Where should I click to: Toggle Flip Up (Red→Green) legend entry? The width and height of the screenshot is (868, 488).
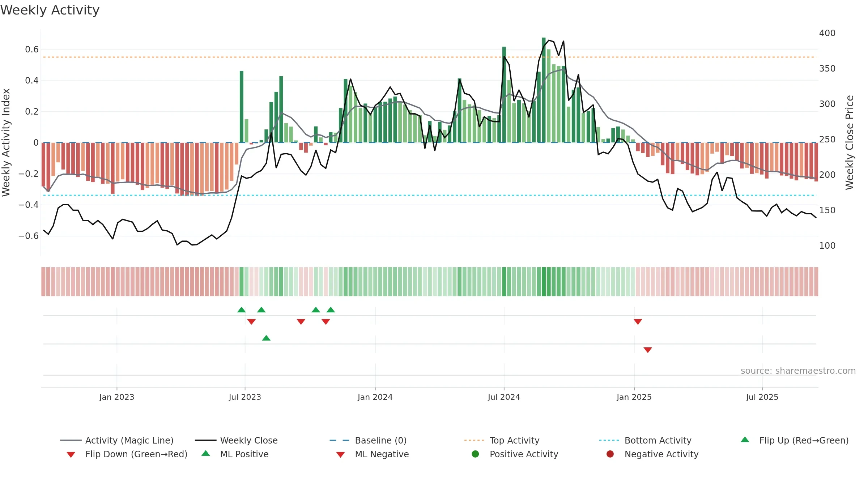click(x=795, y=440)
